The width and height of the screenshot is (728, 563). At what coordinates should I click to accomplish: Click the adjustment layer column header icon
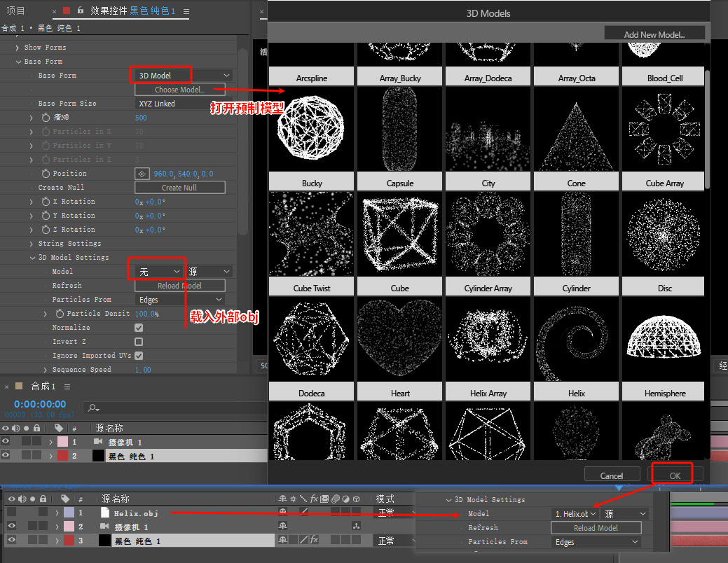click(x=346, y=499)
